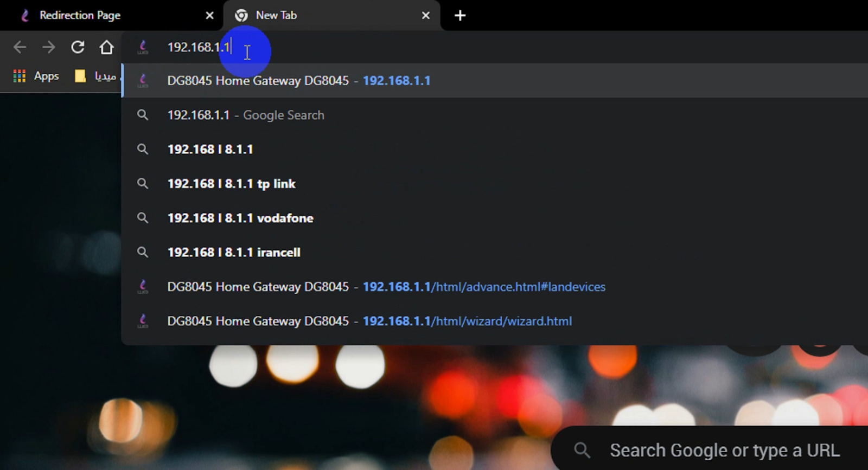Viewport: 868px width, 470px height.
Task: Close the New Tab tab
Action: click(x=426, y=15)
